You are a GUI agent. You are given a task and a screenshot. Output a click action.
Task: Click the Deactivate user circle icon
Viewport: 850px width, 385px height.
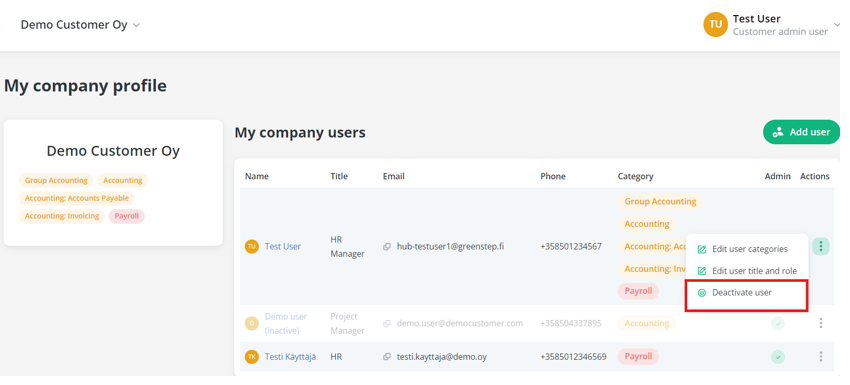(701, 293)
